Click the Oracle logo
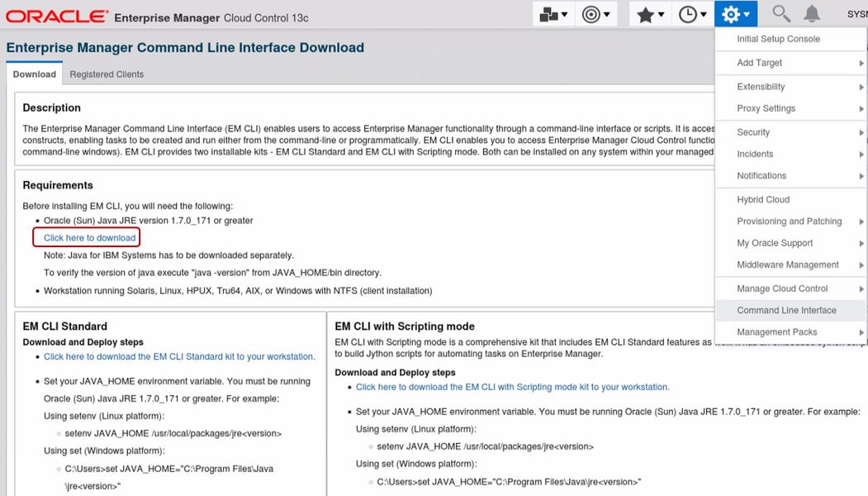This screenshot has width=868, height=496. click(56, 16)
